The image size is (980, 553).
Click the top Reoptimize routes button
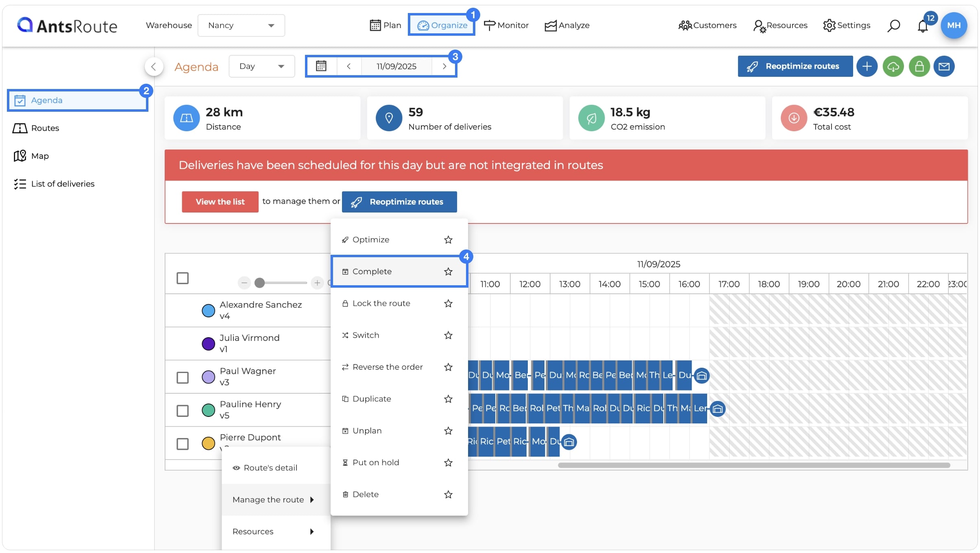click(795, 66)
